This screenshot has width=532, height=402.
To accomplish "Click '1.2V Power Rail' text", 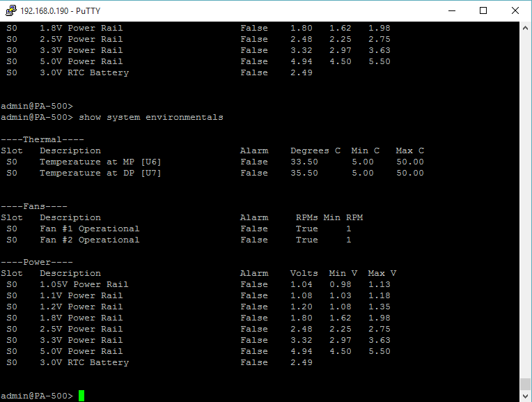I will pyautogui.click(x=81, y=307).
